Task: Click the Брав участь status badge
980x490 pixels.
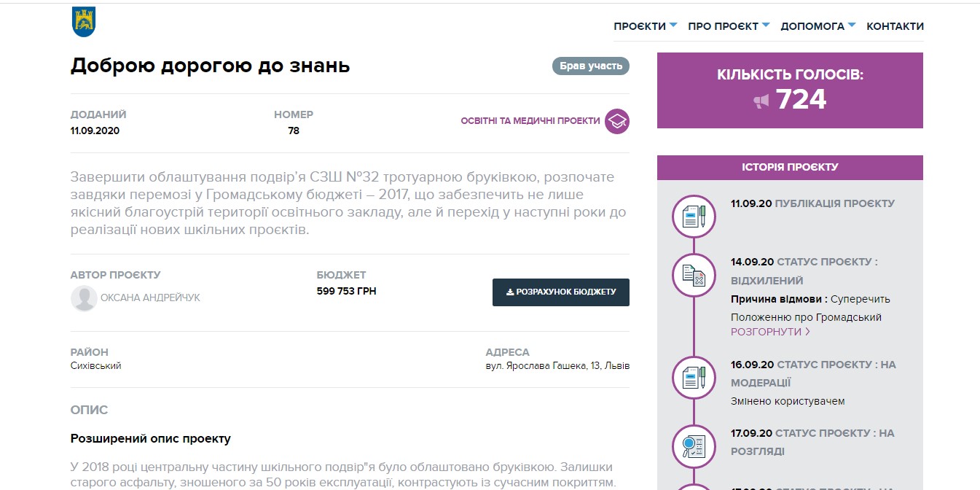Action: click(x=590, y=66)
